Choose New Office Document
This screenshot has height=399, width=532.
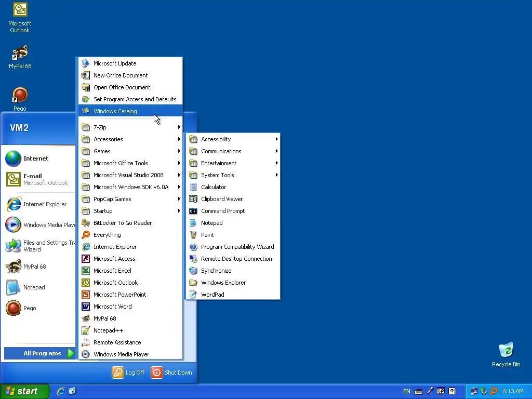[x=130, y=75]
